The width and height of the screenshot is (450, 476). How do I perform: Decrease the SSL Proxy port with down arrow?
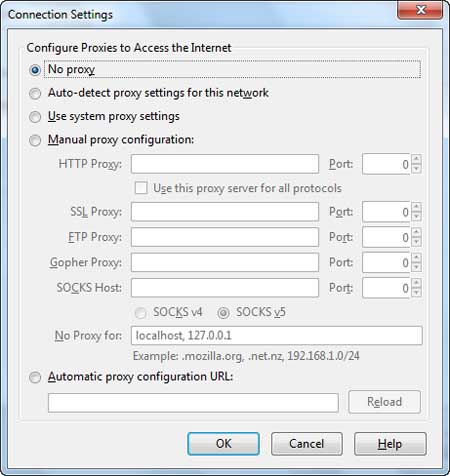[x=416, y=217]
